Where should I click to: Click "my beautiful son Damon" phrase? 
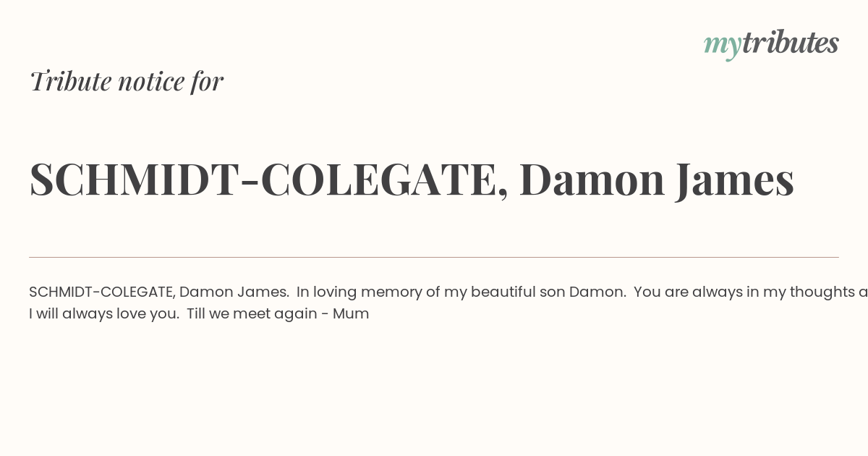click(x=535, y=292)
